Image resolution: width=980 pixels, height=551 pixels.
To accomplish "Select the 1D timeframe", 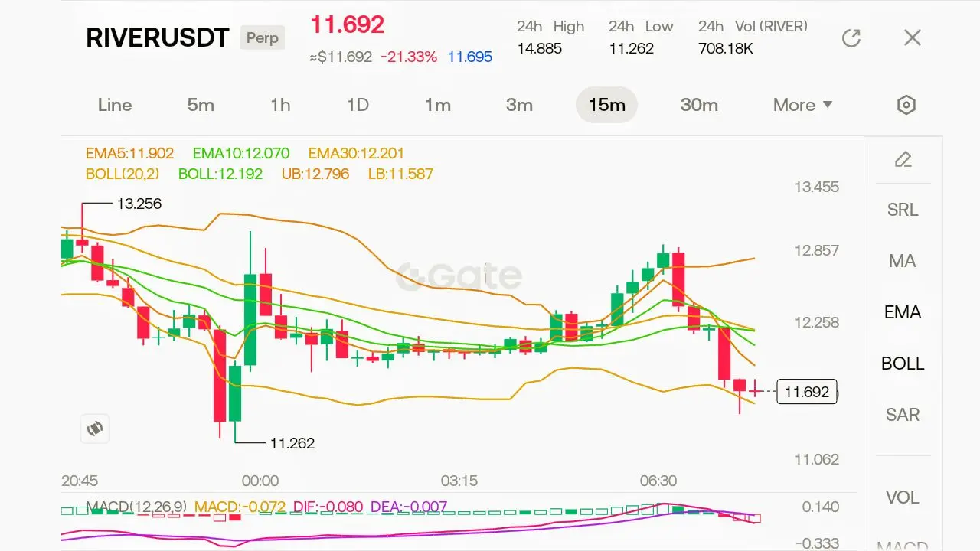I will pos(358,105).
